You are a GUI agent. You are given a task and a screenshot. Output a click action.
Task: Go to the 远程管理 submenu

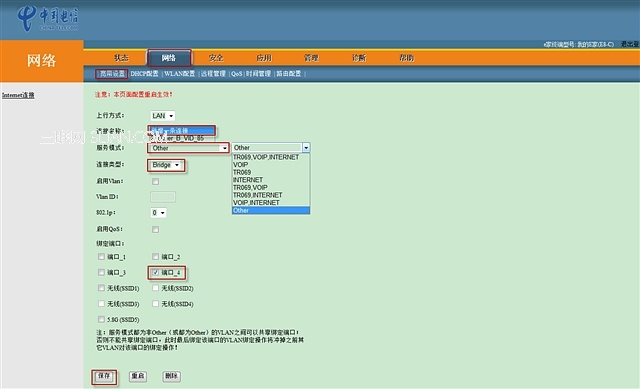(213, 74)
